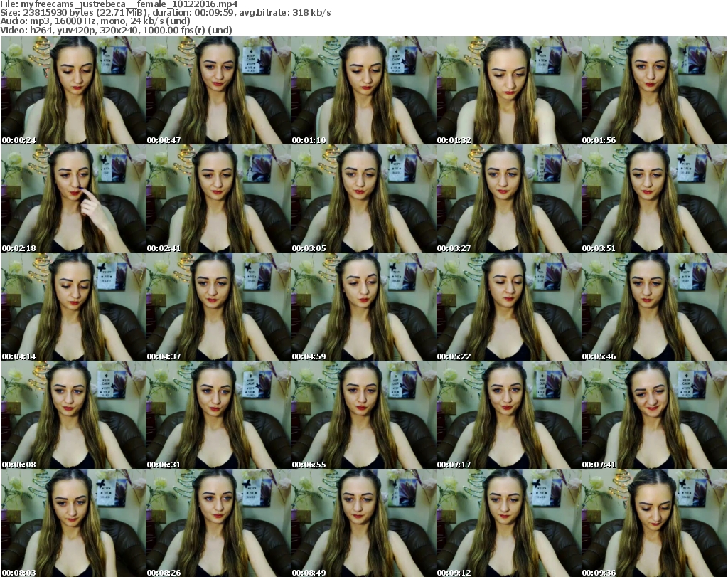Select the thumbnail frame at 00:04:14
The image size is (728, 577).
coord(74,307)
